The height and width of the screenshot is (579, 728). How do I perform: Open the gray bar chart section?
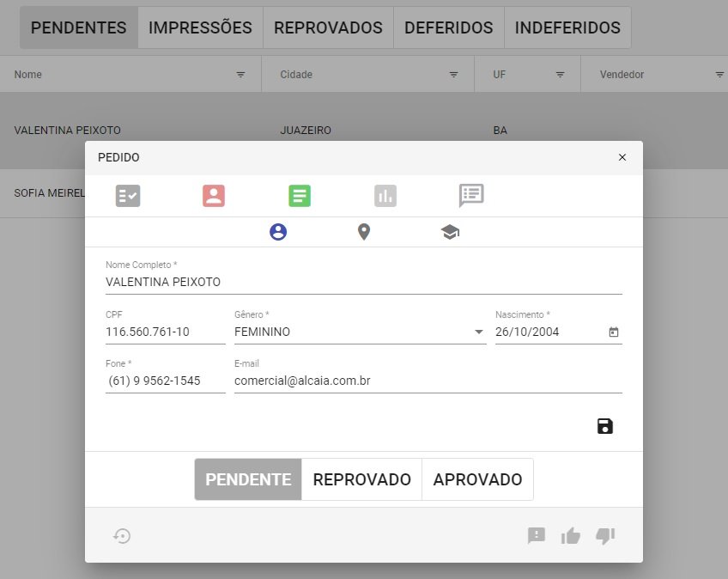click(385, 196)
